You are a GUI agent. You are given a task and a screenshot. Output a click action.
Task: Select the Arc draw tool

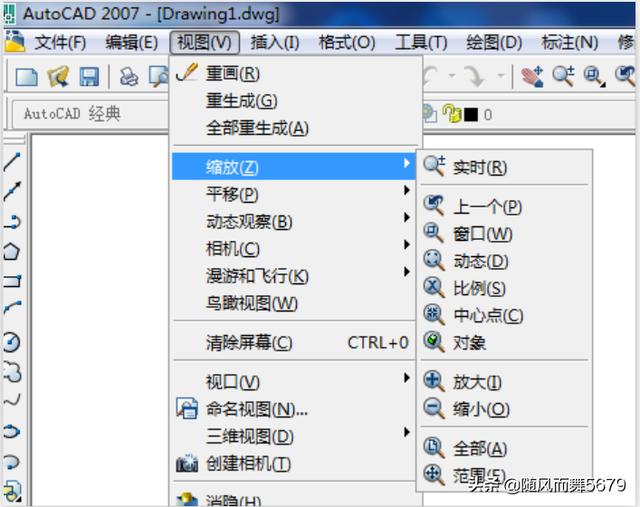click(x=13, y=308)
